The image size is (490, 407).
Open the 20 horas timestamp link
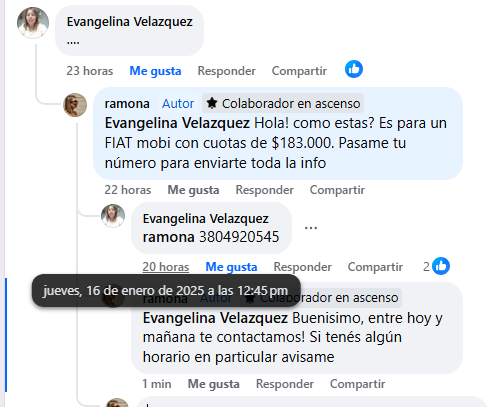click(x=166, y=267)
